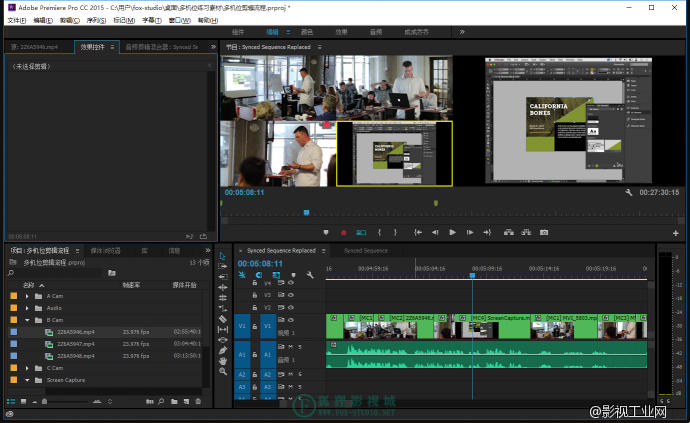Image resolution: width=690 pixels, height=423 pixels.
Task: Select the 228A5947.mp4 clip in project
Action: (x=76, y=343)
